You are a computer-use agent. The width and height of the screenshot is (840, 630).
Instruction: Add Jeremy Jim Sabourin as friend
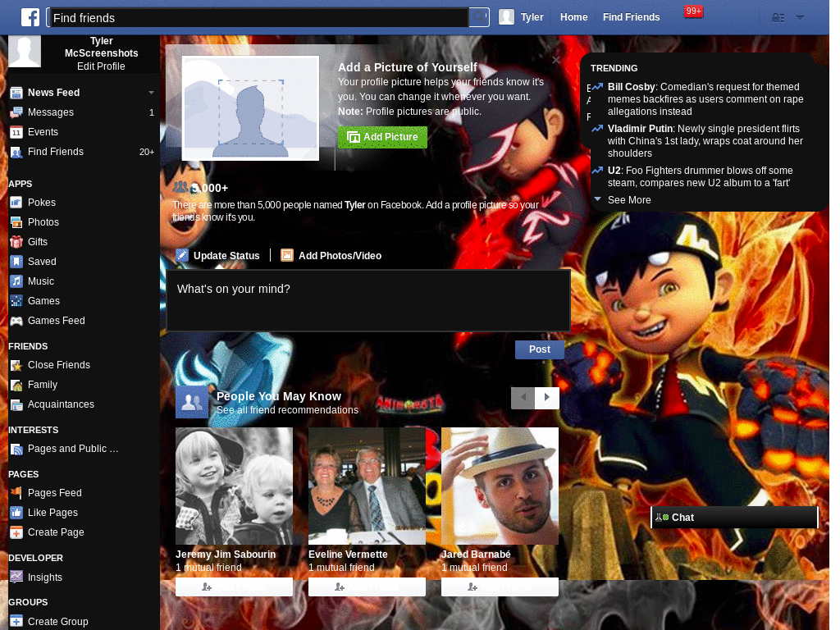pos(234,587)
